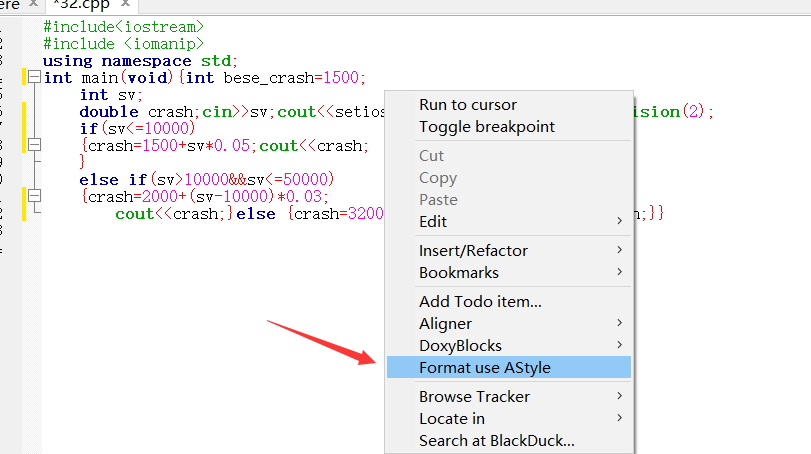Viewport: 811px width, 454px height.
Task: Expand the Insert/Refactor submenu arrow
Action: point(620,250)
